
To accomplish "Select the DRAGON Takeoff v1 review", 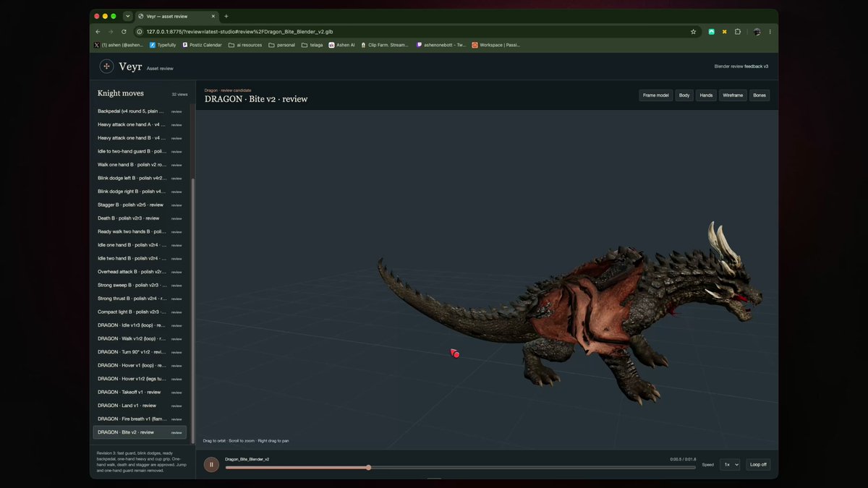I will pyautogui.click(x=140, y=392).
